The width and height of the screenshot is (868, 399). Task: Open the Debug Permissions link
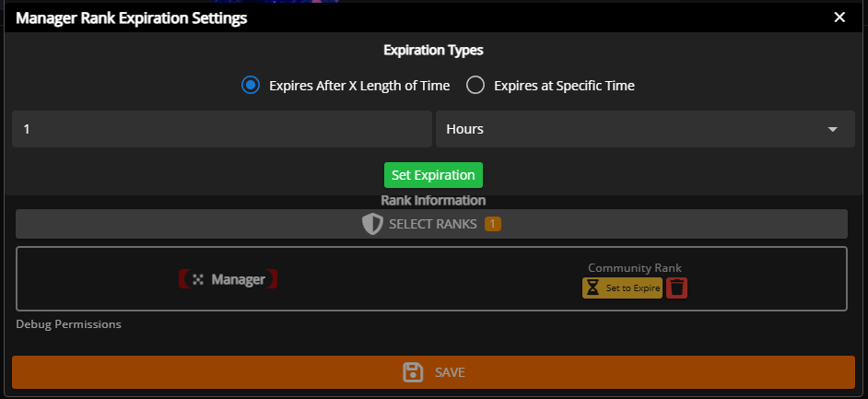point(68,324)
